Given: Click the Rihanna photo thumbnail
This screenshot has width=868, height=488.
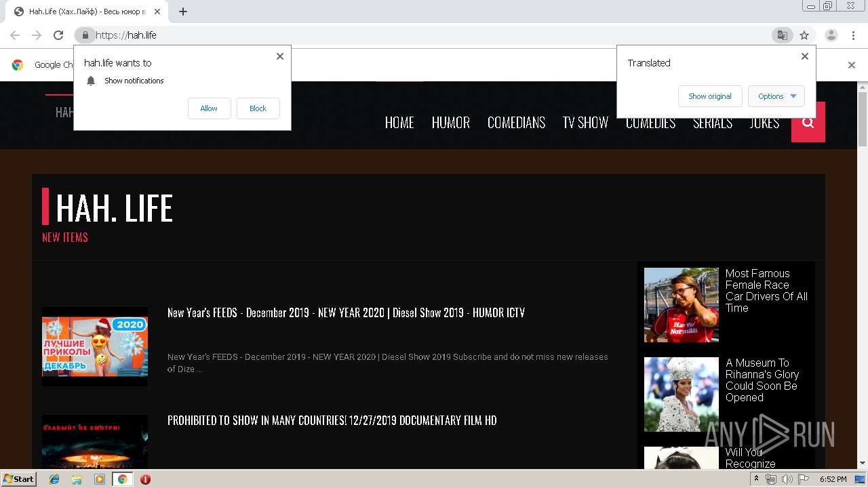Looking at the screenshot, I should tap(682, 394).
